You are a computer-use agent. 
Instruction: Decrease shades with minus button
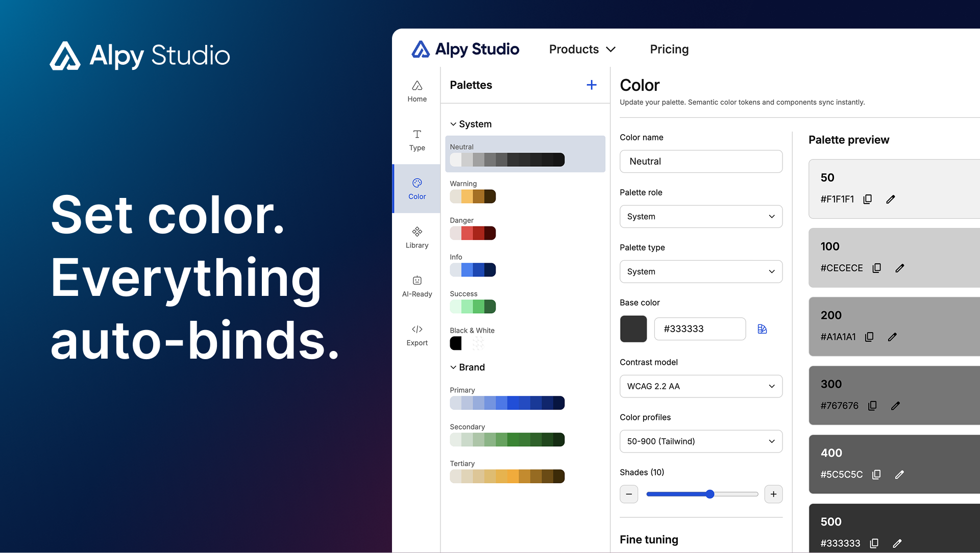629,494
